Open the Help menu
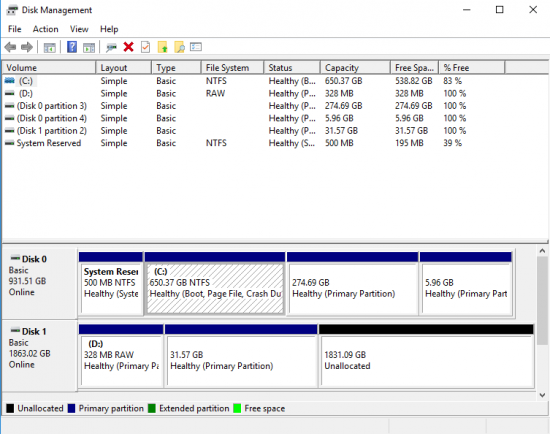The width and height of the screenshot is (550, 434). (109, 29)
